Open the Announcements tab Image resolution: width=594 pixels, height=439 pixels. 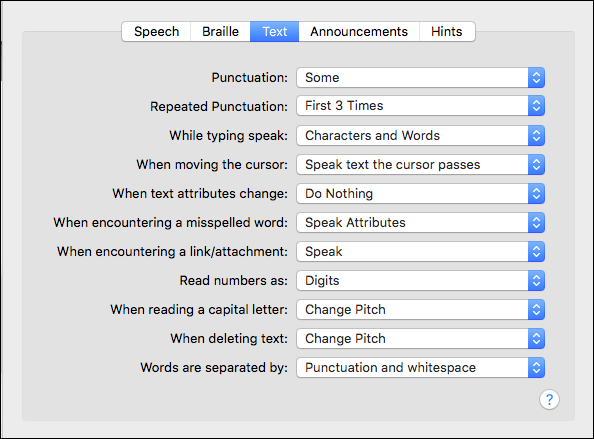pyautogui.click(x=359, y=31)
